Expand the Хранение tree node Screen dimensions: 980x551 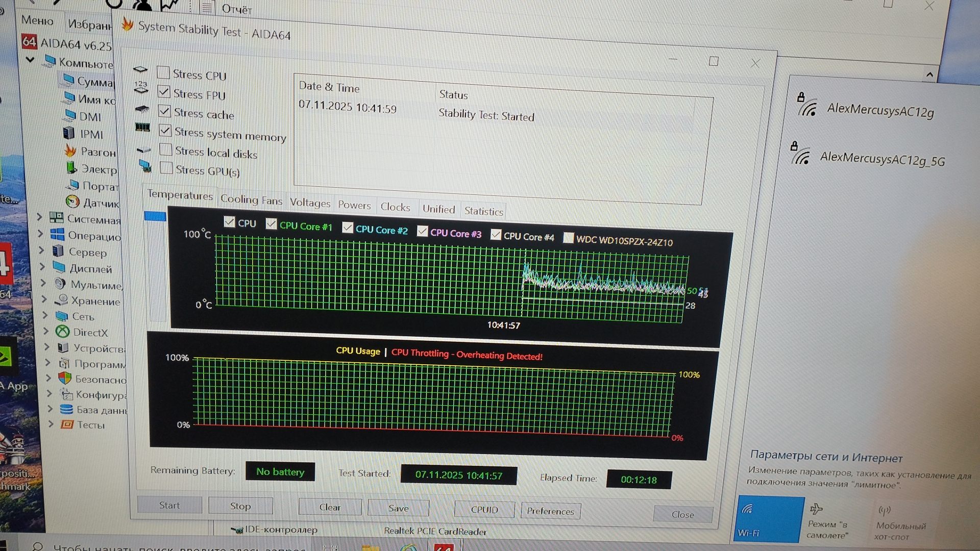pyautogui.click(x=44, y=299)
